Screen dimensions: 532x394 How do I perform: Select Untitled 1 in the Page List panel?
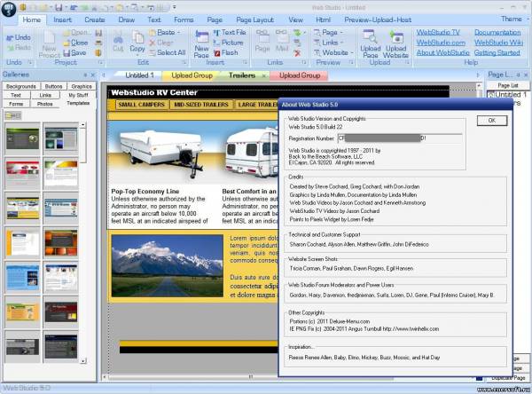pyautogui.click(x=508, y=94)
